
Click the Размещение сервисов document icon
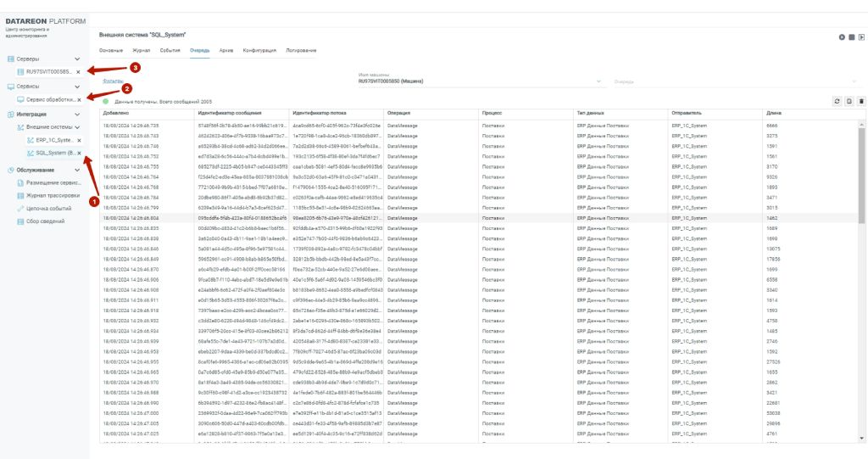(20, 182)
